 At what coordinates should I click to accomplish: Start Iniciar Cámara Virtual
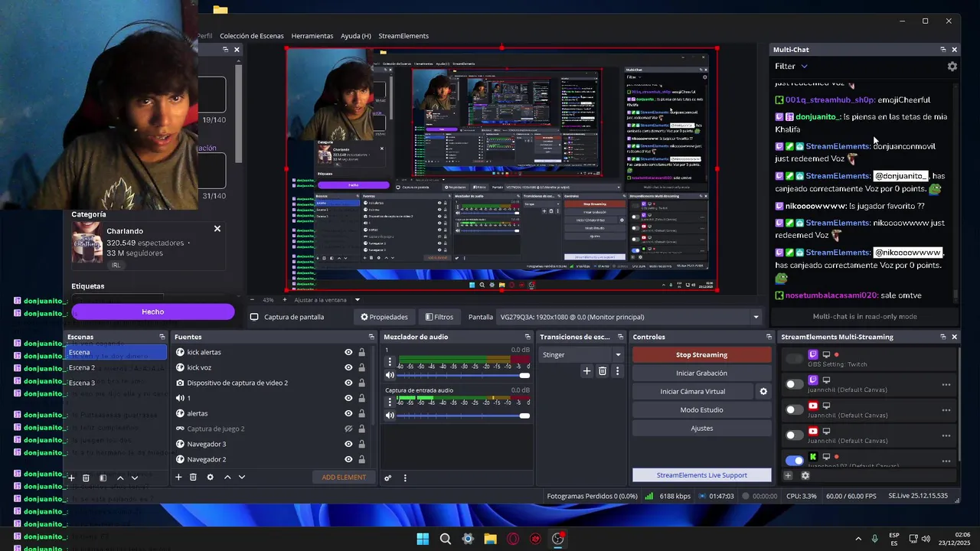(x=693, y=392)
